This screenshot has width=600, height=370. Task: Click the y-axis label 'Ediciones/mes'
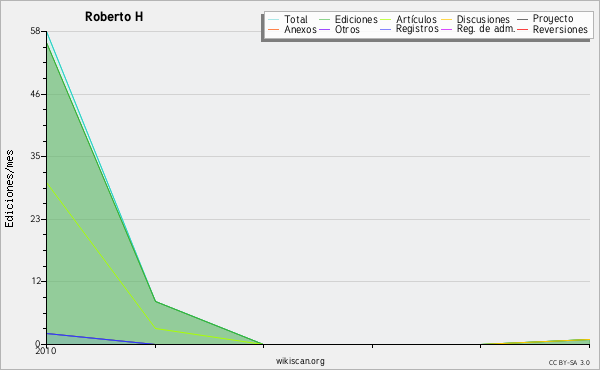pyautogui.click(x=9, y=189)
